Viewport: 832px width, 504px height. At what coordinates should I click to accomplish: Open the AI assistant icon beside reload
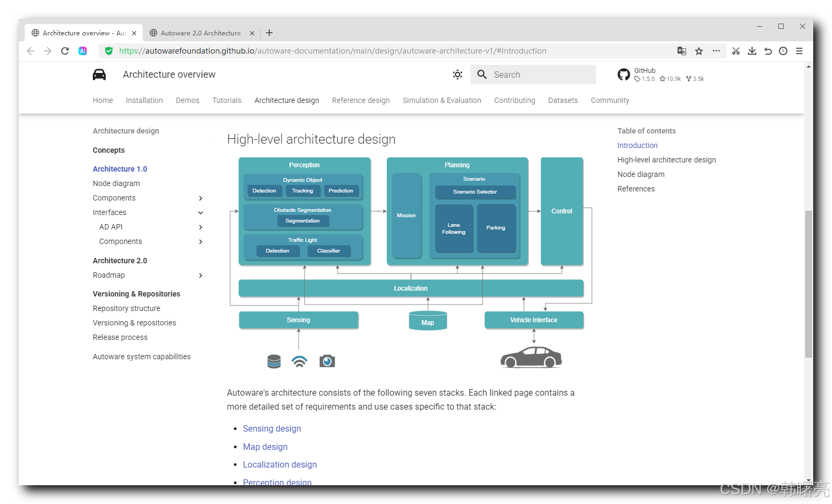[x=83, y=51]
